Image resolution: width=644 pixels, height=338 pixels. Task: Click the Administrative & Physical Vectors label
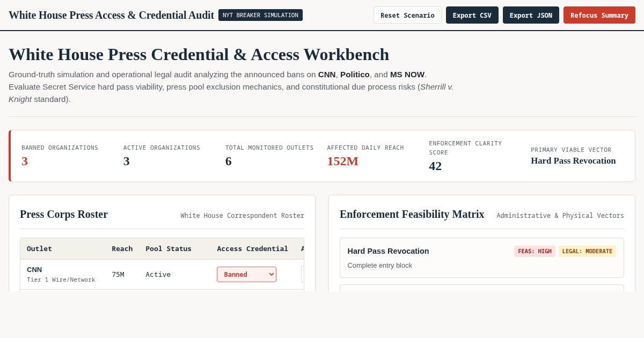pos(560,216)
